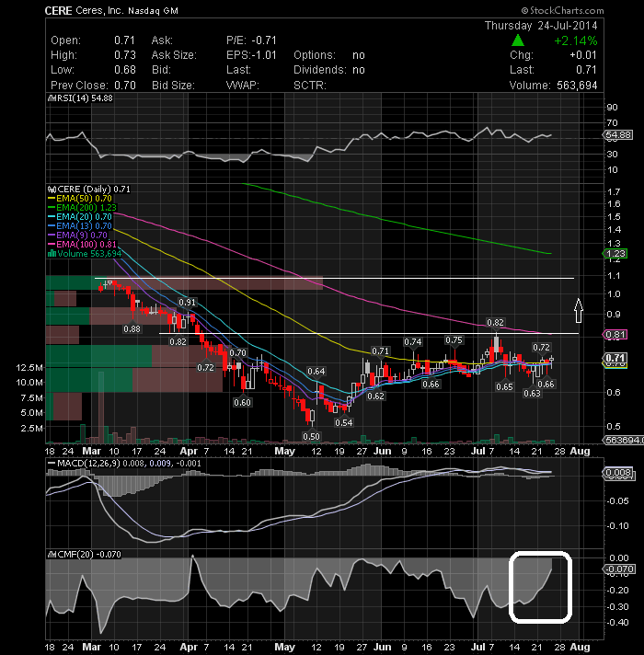Click the Low value 0.68
Screen dimensions: 644x655
click(x=125, y=70)
